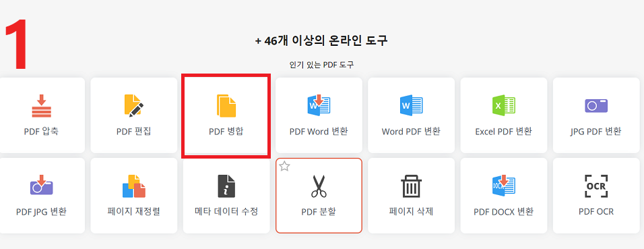Viewport: 644px width, 249px height.
Task: Click the 'Excel PDF 변환' label
Action: pos(503,132)
